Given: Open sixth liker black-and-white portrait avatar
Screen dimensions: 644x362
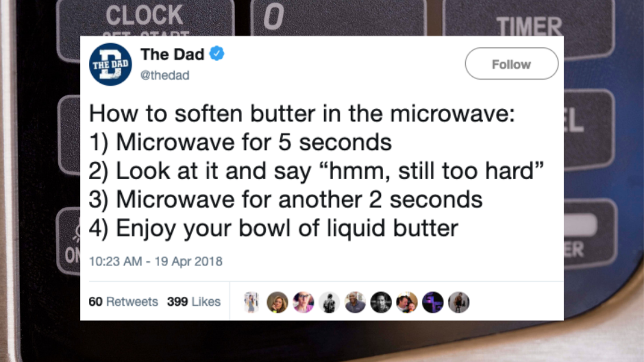Looking at the screenshot, I should (381, 302).
